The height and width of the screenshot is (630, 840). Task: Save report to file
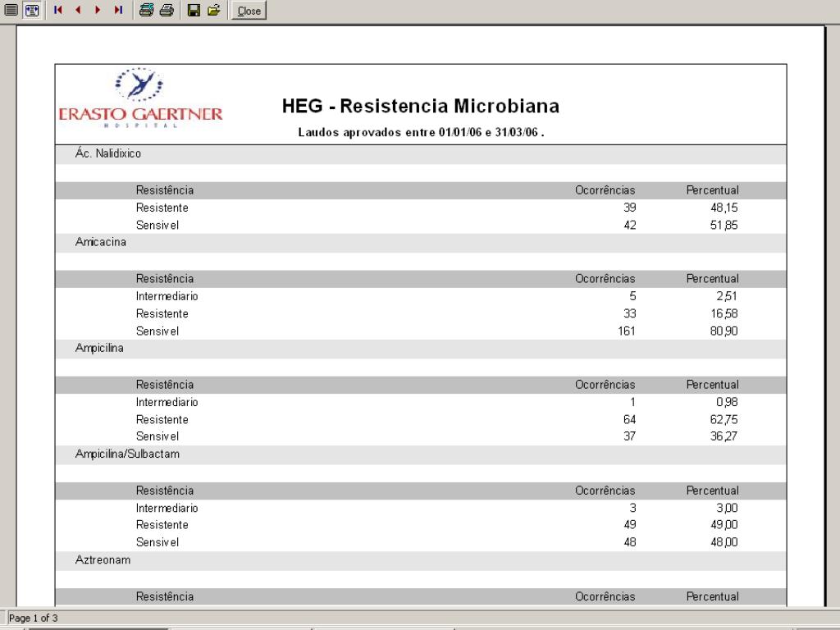pyautogui.click(x=194, y=10)
